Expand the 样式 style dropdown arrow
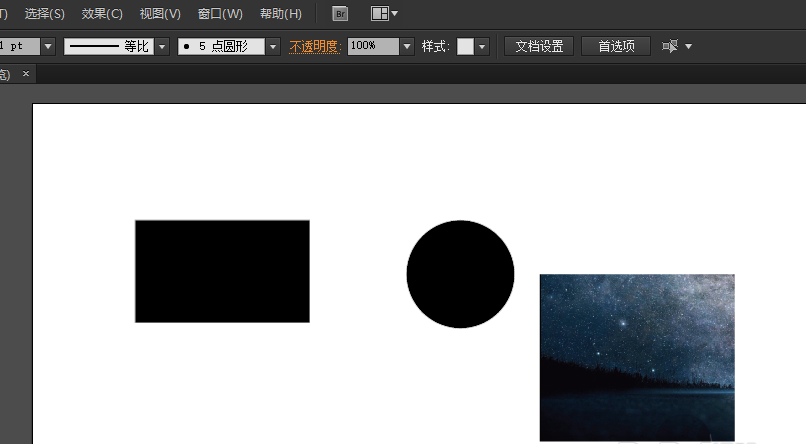 click(482, 46)
